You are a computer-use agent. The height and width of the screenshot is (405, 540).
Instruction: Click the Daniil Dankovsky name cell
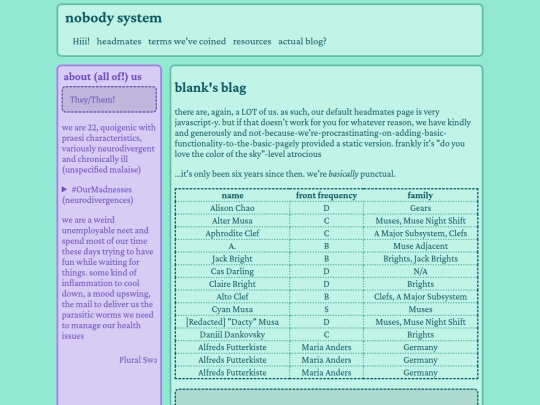tap(232, 335)
